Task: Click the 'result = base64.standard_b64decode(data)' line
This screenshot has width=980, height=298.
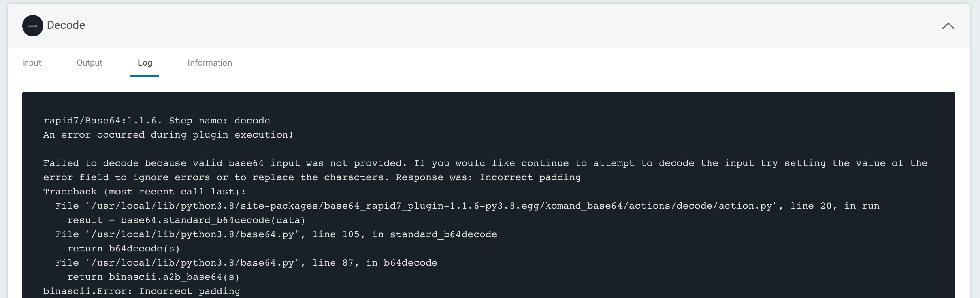Action: pyautogui.click(x=186, y=220)
